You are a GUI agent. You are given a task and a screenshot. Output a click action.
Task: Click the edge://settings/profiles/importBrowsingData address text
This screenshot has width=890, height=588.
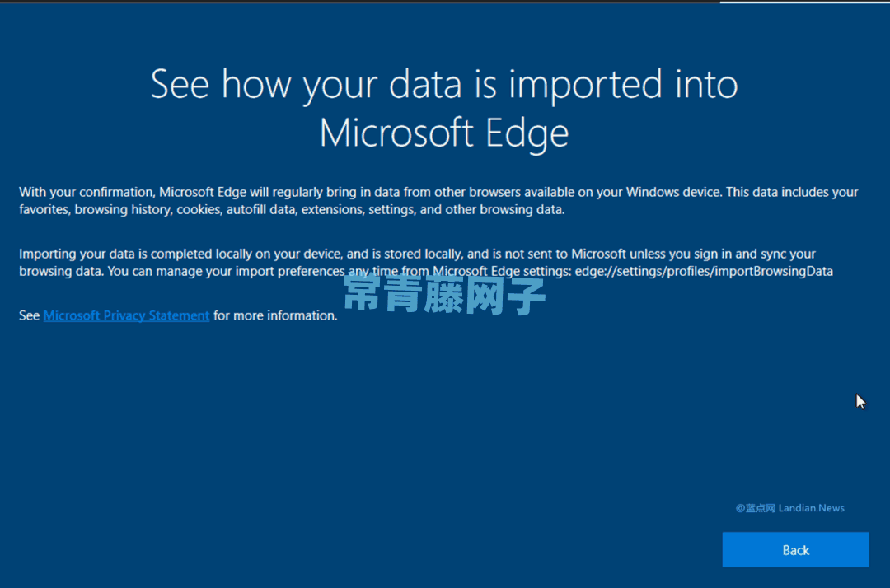704,271
